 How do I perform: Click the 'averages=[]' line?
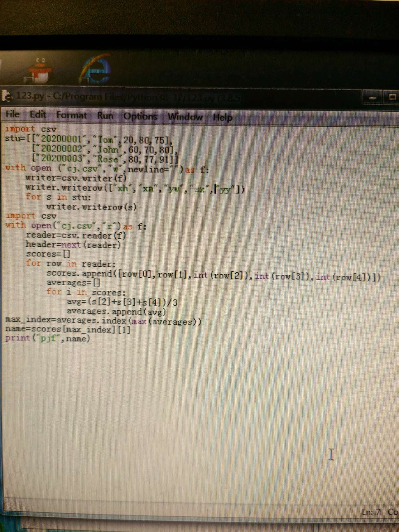click(73, 283)
